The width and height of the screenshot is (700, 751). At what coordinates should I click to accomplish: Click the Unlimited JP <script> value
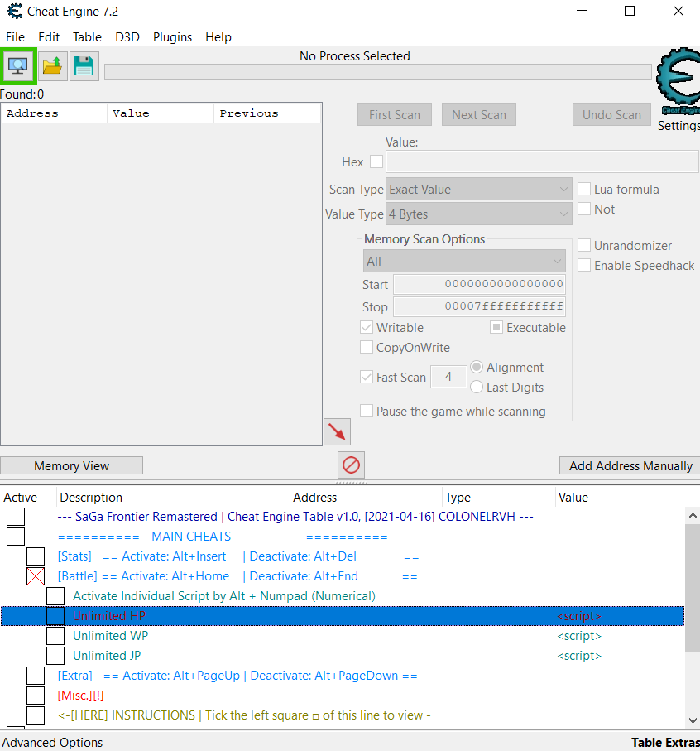[x=579, y=656]
